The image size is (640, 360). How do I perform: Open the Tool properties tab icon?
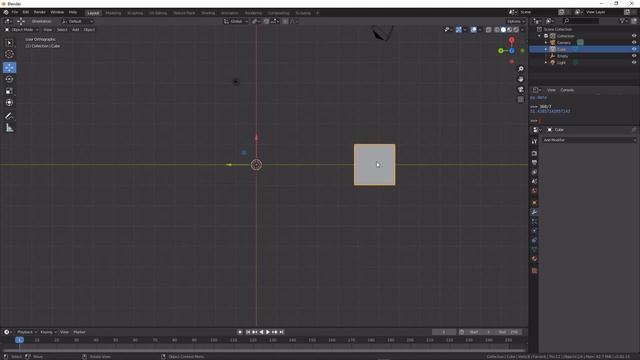coord(534,141)
